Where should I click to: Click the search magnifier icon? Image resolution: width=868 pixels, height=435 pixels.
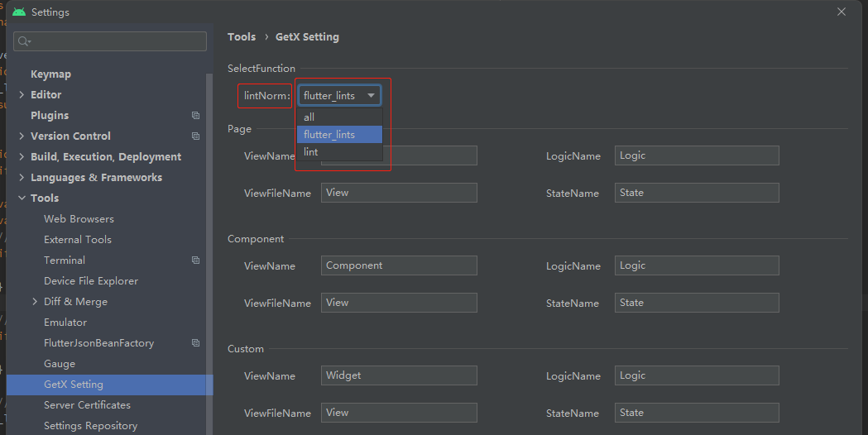point(23,41)
